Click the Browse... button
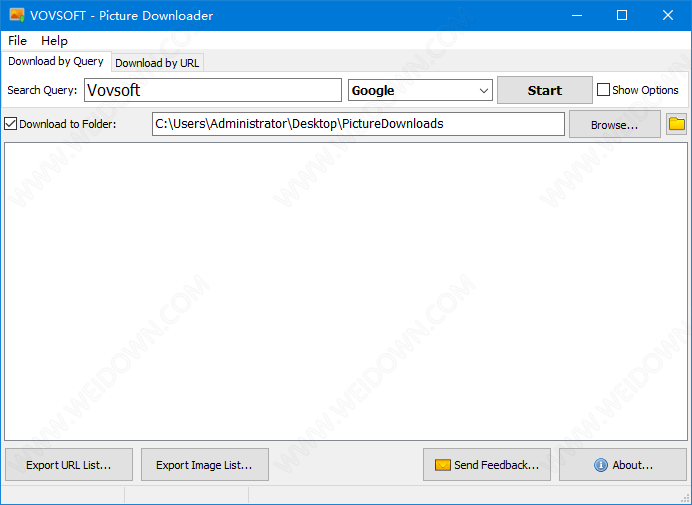The height and width of the screenshot is (505, 692). 614,125
